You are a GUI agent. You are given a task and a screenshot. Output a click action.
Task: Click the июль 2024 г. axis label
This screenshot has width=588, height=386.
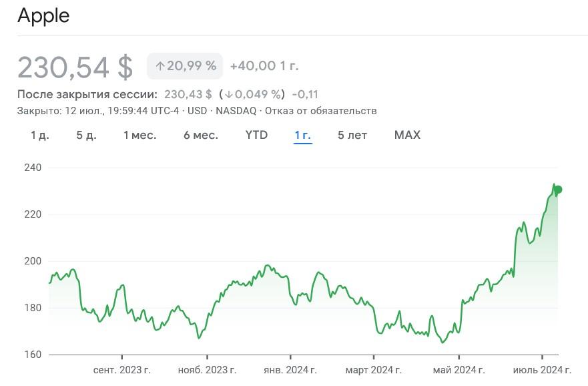click(x=542, y=370)
